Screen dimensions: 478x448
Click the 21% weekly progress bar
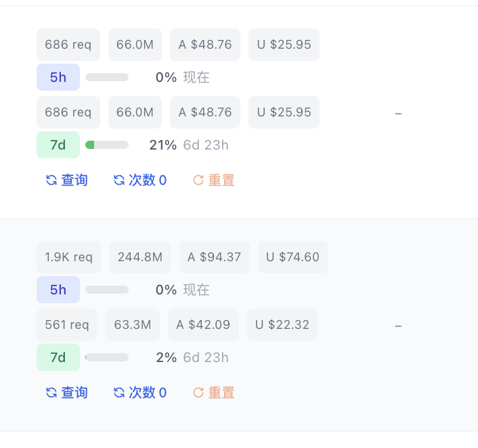(x=107, y=145)
